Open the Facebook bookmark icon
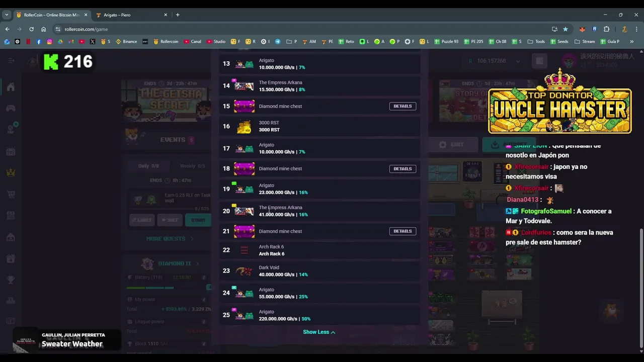The height and width of the screenshot is (362, 644). (x=39, y=42)
